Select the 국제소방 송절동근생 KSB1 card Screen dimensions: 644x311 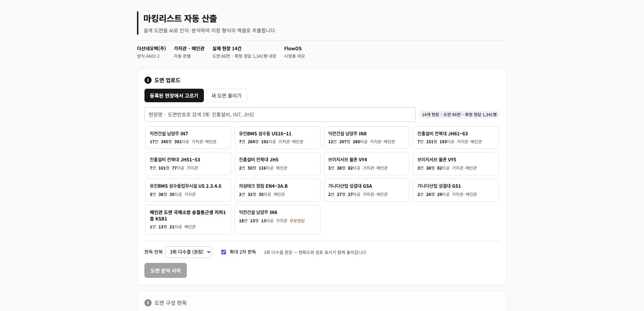188,219
